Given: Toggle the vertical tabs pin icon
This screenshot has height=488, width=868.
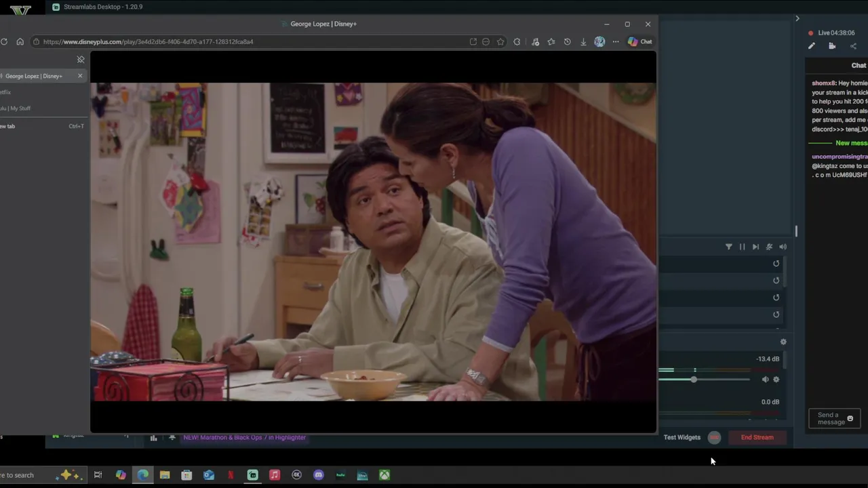Looking at the screenshot, I should pyautogui.click(x=81, y=60).
